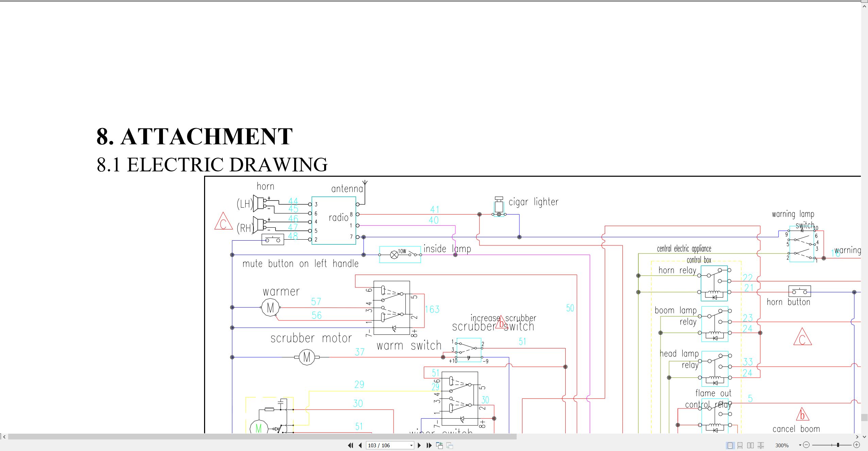Click the 'cigar lighter' label
Screen dimensions: 868x451
[x=533, y=202]
